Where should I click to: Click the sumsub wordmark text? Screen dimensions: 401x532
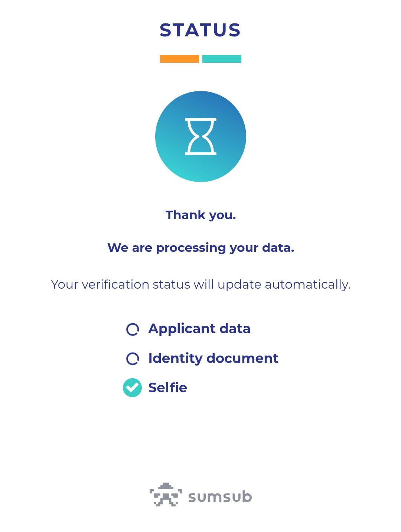coord(220,497)
